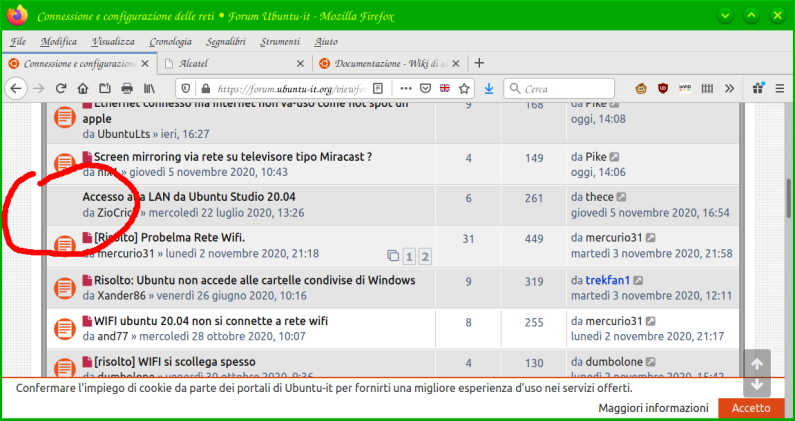Open the library bookshelf icon
Image resolution: width=795 pixels, height=421 pixels.
149,89
